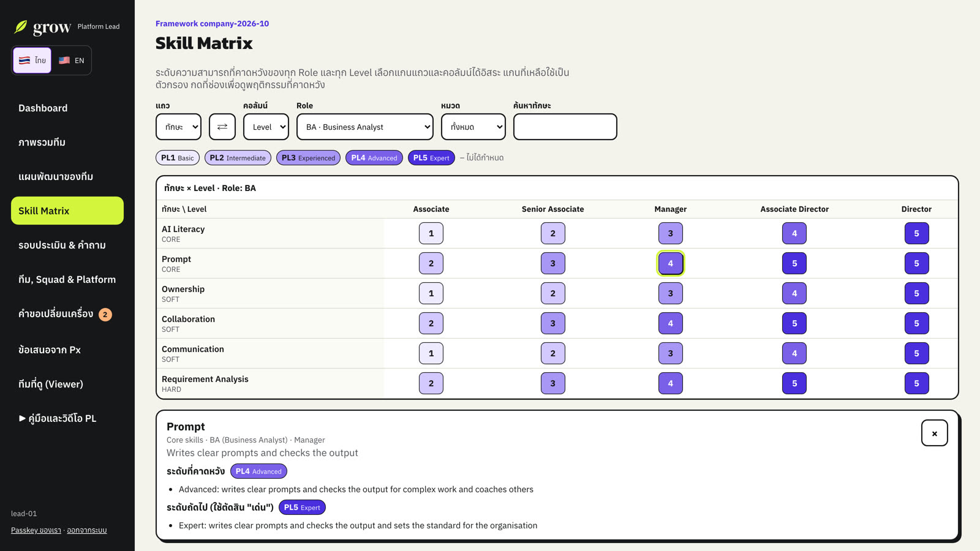Select AI Literacy Senior Associate cell 2
Screen dimensions: 980x551
click(553, 233)
